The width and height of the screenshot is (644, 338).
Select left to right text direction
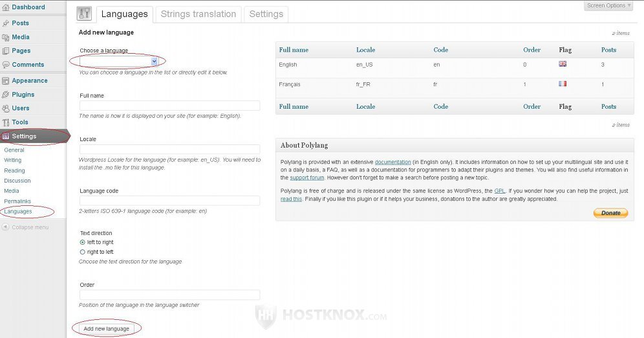83,243
